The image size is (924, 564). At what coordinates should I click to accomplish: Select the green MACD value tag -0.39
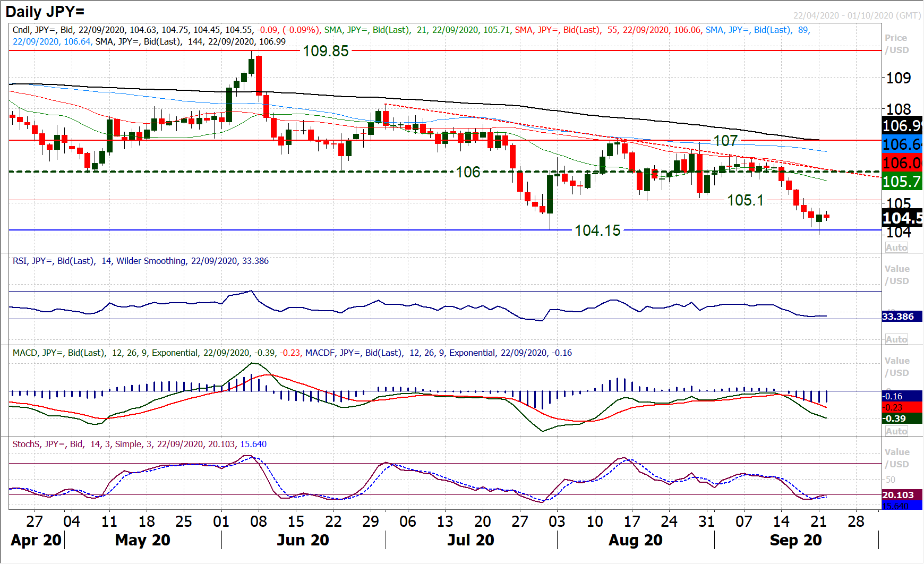coord(895,418)
